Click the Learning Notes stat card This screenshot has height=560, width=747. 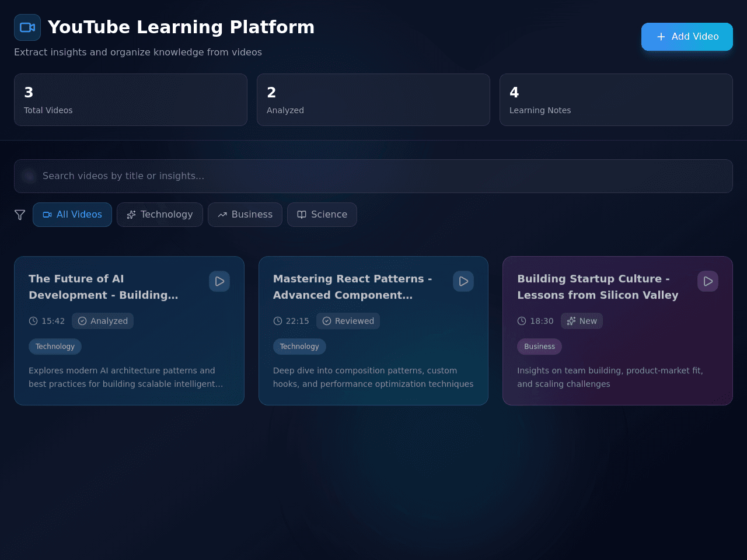point(616,100)
